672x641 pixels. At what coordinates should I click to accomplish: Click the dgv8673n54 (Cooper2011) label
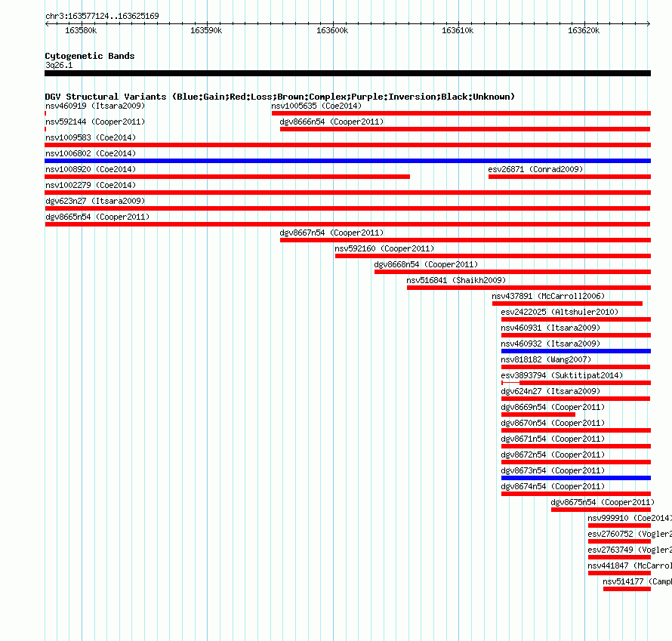553,470
